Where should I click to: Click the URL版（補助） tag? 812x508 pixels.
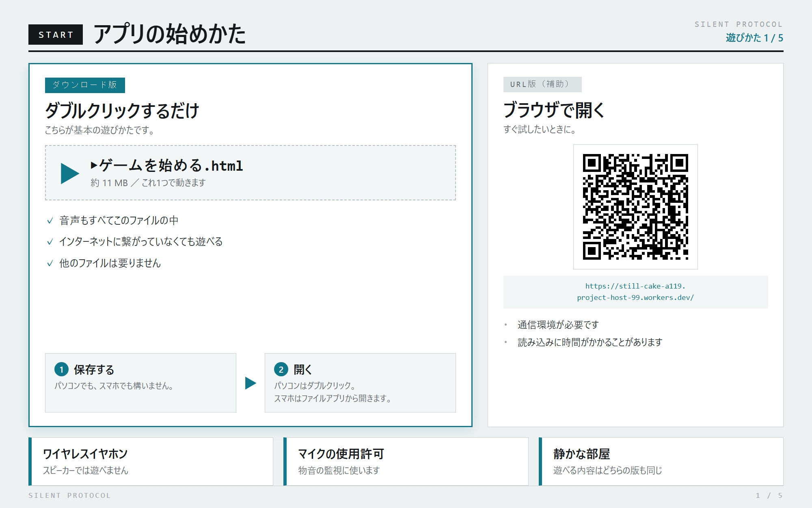point(542,84)
